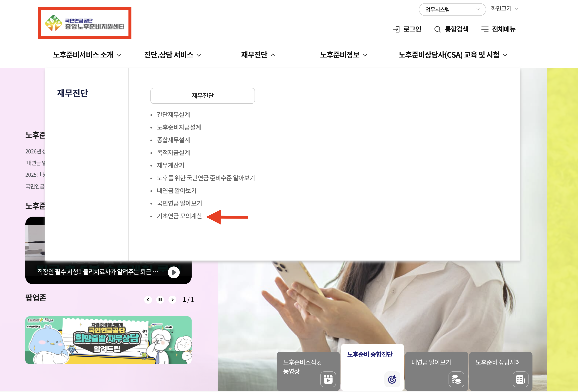Open the 노후준비 상담사례 card
Screen dimensions: 578x392
(501, 371)
